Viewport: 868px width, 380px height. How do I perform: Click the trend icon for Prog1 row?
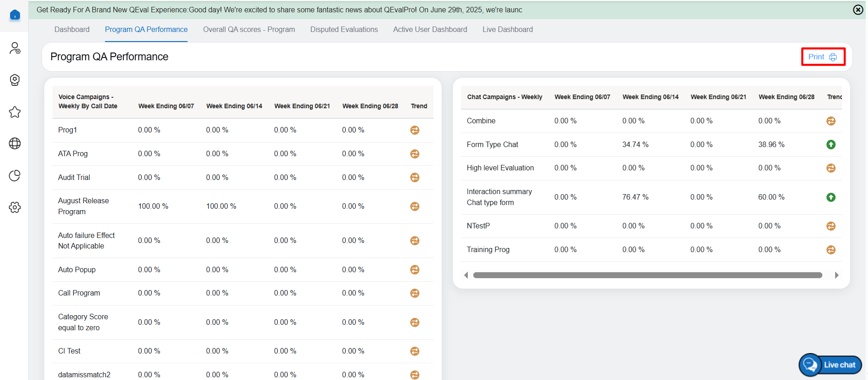click(x=414, y=130)
